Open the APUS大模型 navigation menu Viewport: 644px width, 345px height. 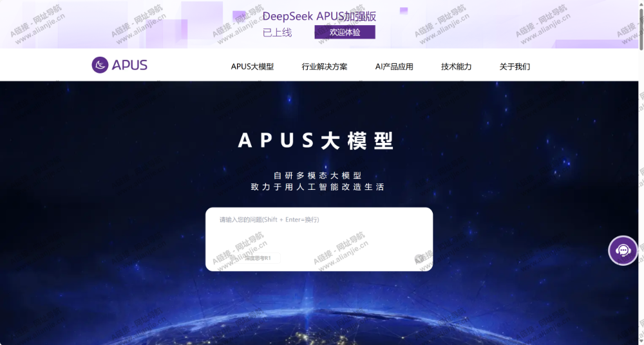[252, 66]
